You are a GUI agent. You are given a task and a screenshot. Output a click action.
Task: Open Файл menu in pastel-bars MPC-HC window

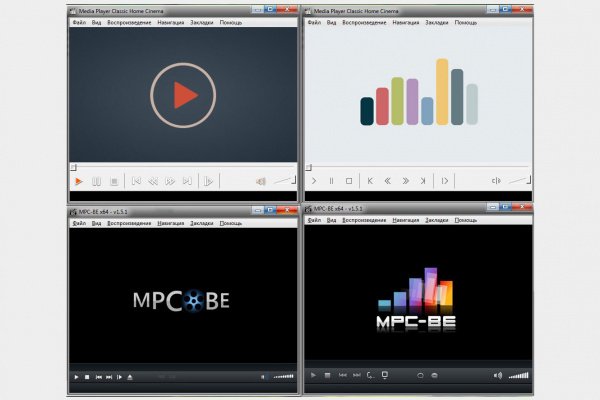click(314, 23)
